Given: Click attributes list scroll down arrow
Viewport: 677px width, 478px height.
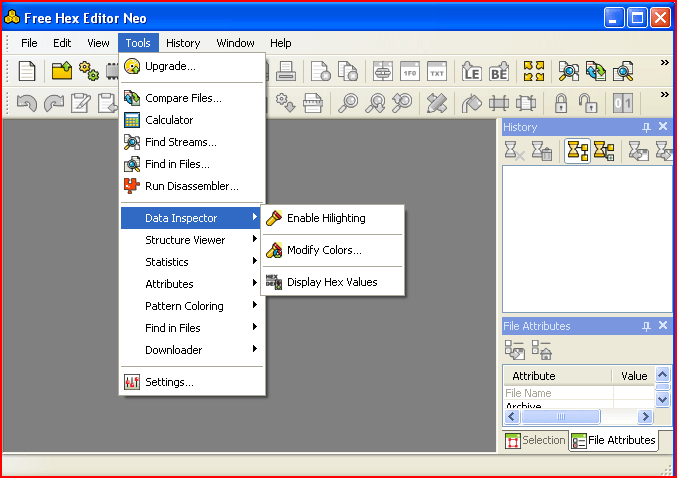Looking at the screenshot, I should point(662,399).
